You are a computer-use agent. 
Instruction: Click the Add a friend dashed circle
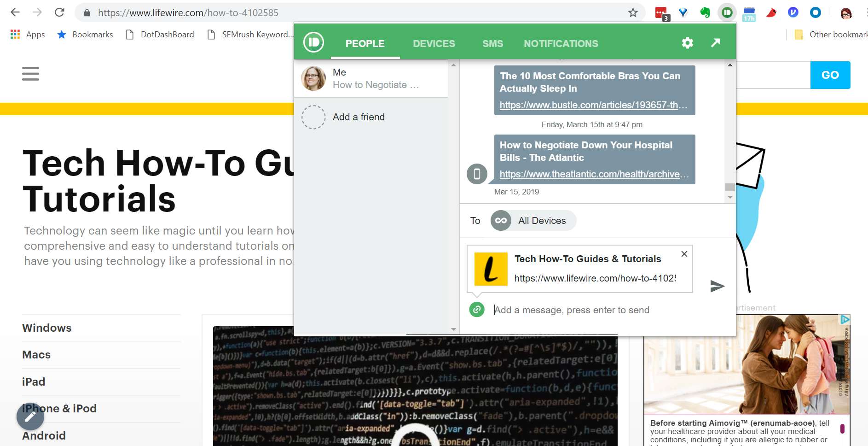click(313, 117)
